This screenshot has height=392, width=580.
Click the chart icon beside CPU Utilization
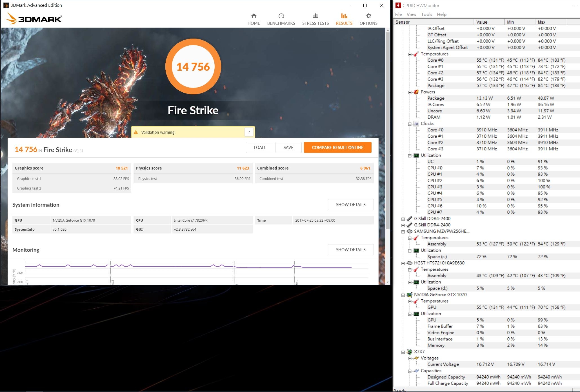coord(416,155)
